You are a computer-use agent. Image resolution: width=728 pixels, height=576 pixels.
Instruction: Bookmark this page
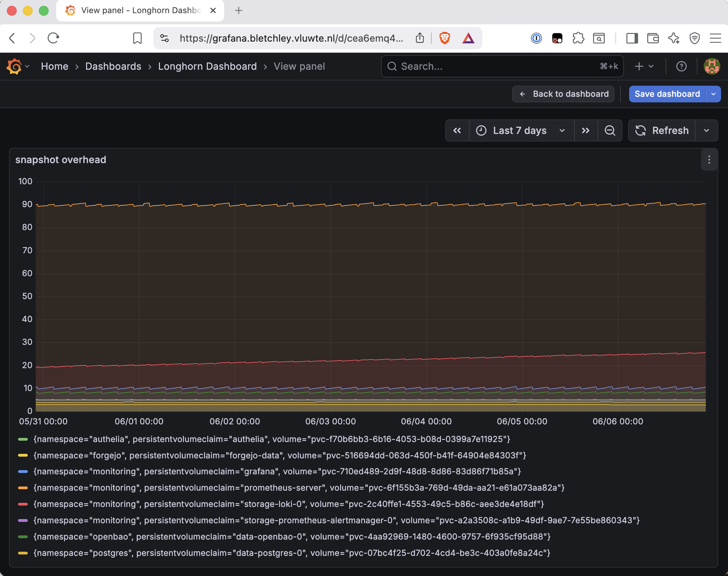click(137, 38)
